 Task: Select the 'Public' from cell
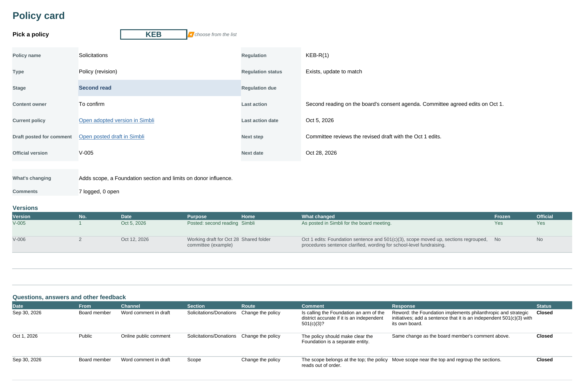85,336
